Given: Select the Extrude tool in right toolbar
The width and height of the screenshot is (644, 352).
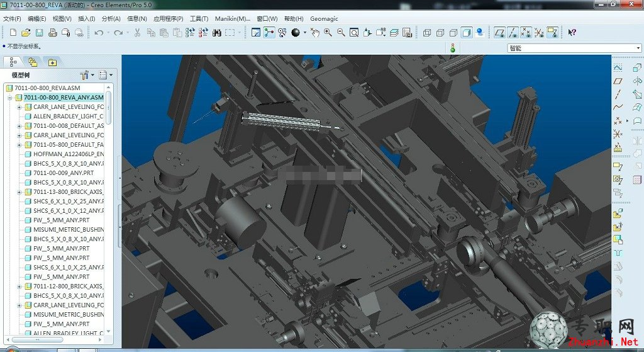Looking at the screenshot, I should pos(637,67).
